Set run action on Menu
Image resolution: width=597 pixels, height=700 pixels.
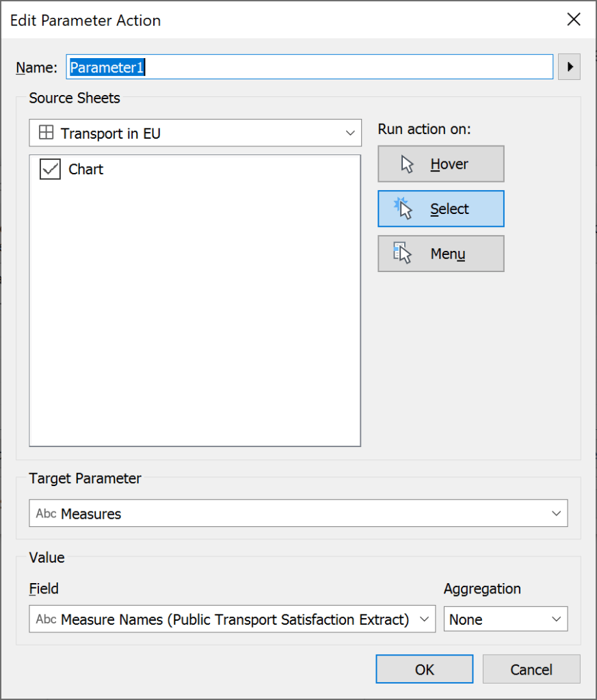coord(441,254)
